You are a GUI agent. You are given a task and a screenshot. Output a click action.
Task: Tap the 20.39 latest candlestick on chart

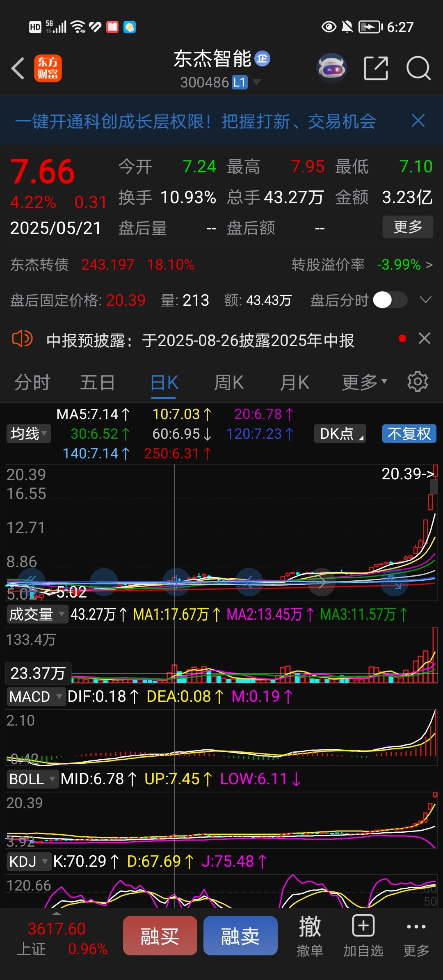click(435, 471)
